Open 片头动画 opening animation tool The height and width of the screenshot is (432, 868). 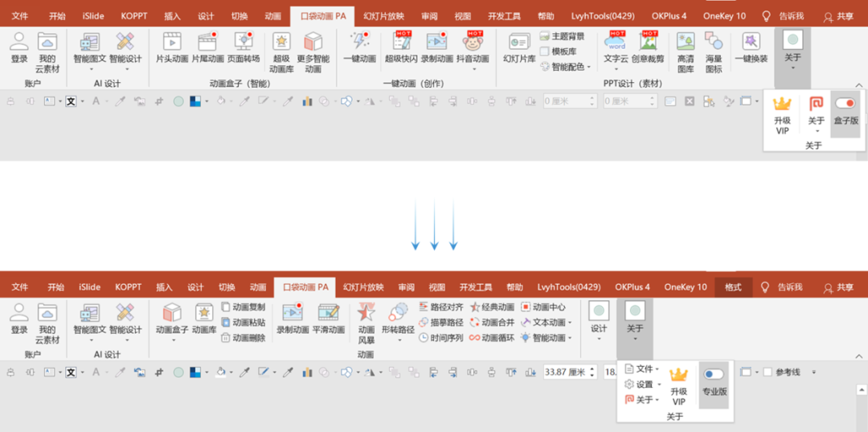[x=172, y=47]
